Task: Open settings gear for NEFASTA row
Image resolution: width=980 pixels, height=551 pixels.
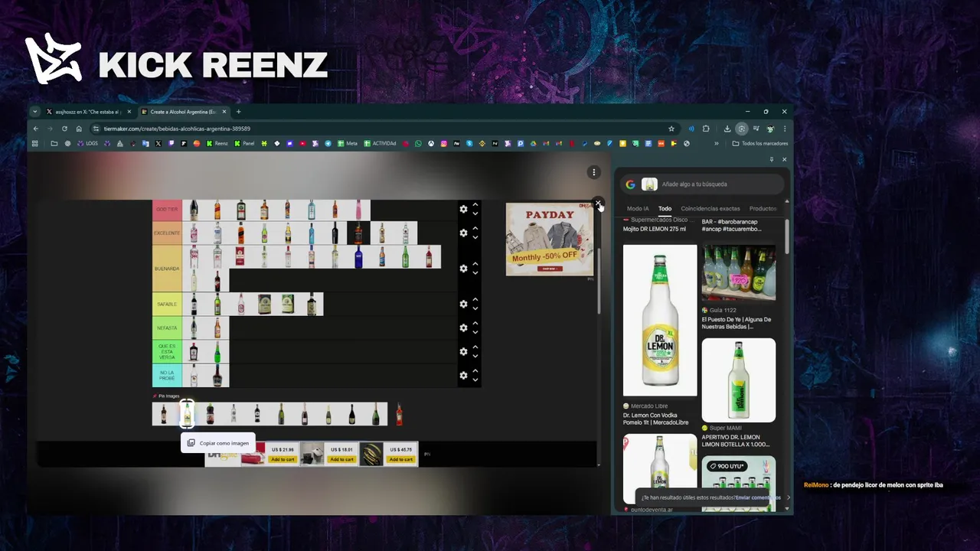Action: tap(463, 328)
